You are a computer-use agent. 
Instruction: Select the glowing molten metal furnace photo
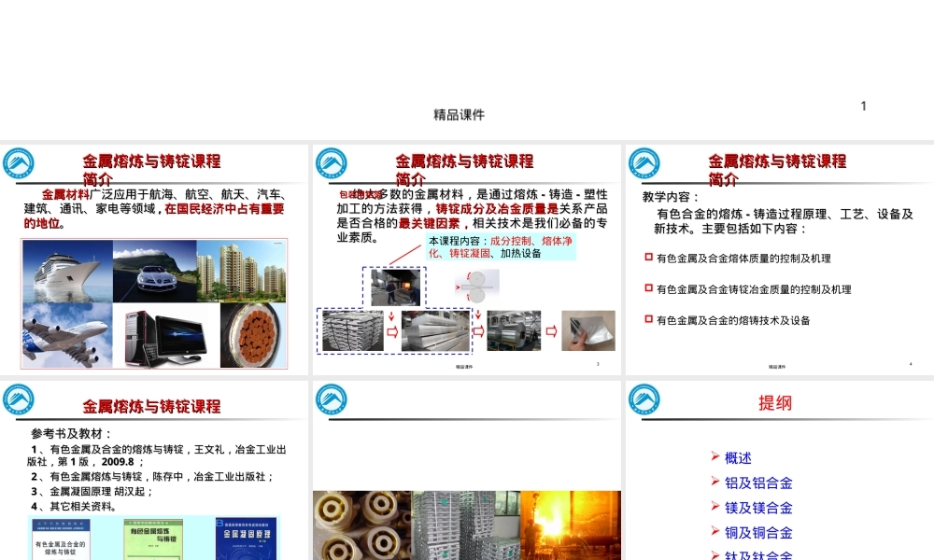571,525
